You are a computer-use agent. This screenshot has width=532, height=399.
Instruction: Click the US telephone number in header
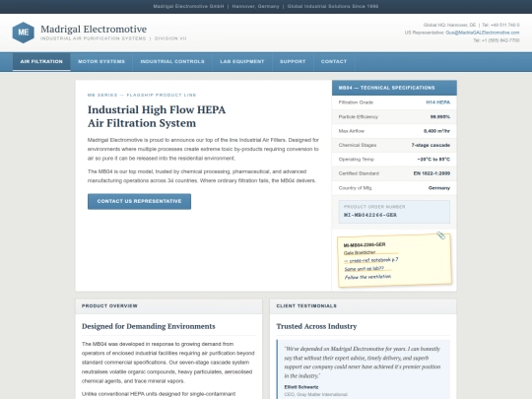click(497, 40)
